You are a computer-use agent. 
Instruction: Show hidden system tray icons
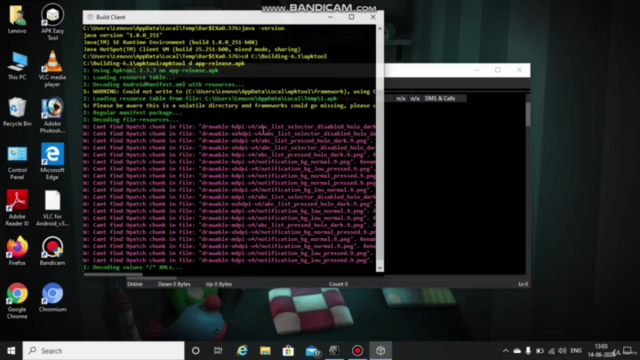(506, 351)
